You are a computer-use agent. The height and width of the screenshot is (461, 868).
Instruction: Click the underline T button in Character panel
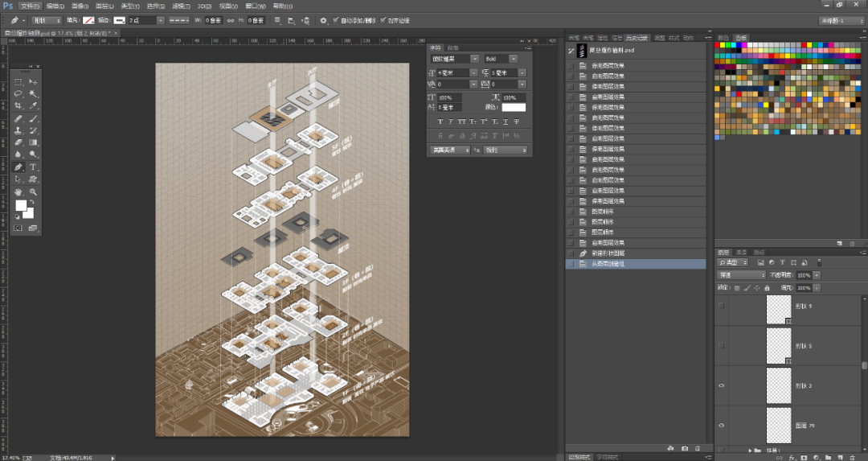[x=506, y=122]
